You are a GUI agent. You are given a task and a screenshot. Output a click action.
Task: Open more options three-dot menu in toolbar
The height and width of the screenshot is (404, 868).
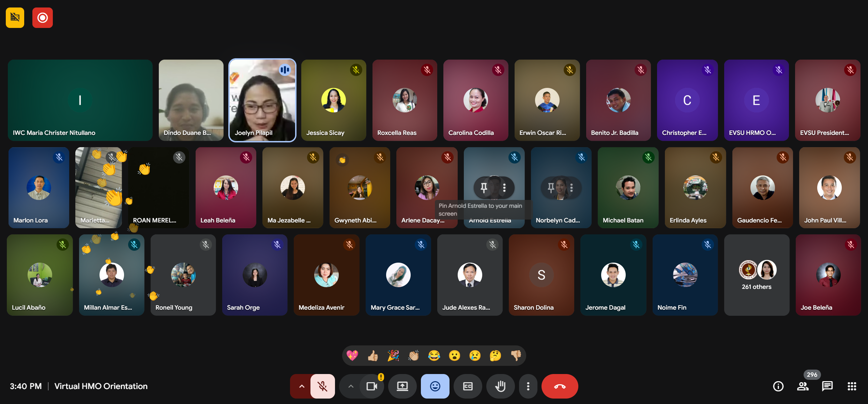(528, 386)
